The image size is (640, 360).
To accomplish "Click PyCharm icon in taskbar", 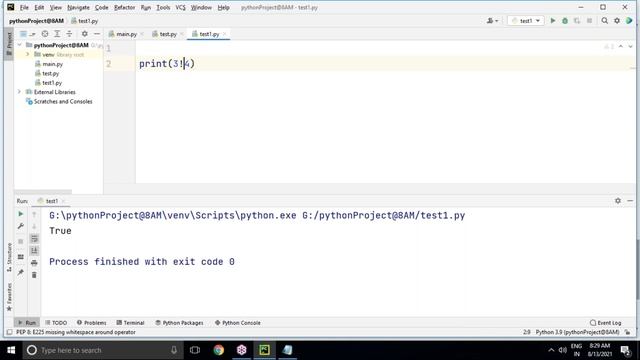I will coord(264,350).
